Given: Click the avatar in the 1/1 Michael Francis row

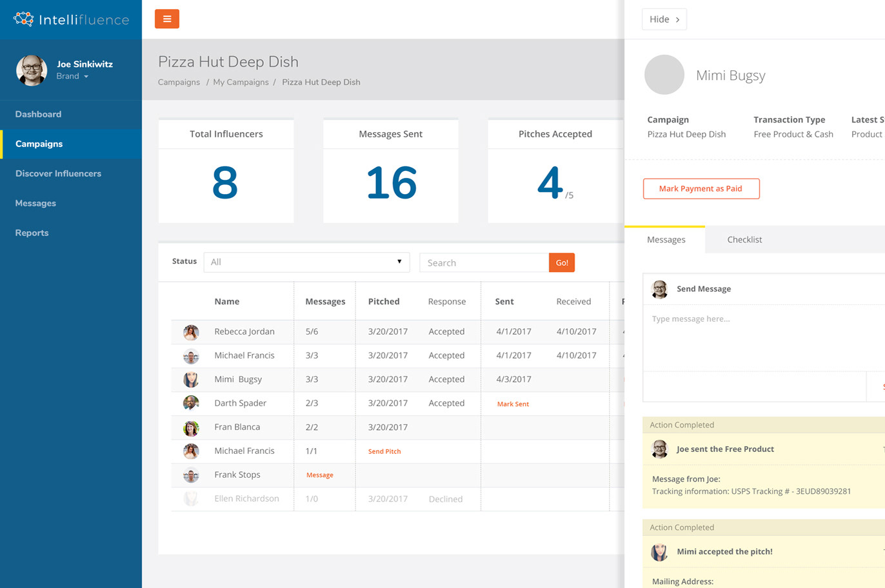Looking at the screenshot, I should [x=191, y=451].
